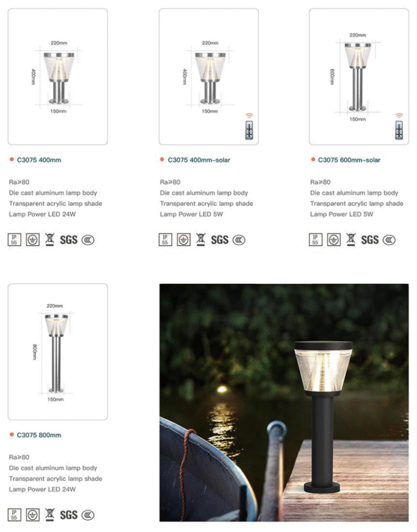This screenshot has width=417, height=532.
Task: Select the 600mm-solar lamp diagram thumbnail
Action: (359, 77)
